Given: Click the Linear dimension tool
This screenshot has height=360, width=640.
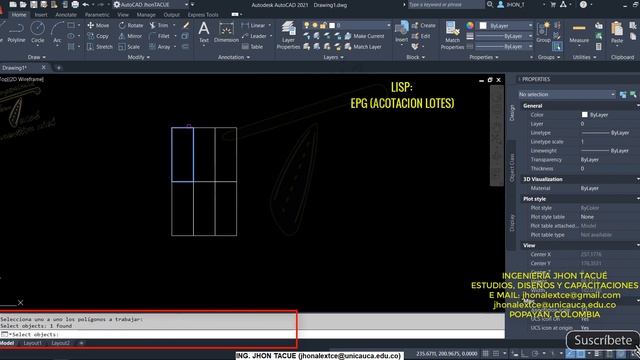Looking at the screenshot, I should [253, 25].
